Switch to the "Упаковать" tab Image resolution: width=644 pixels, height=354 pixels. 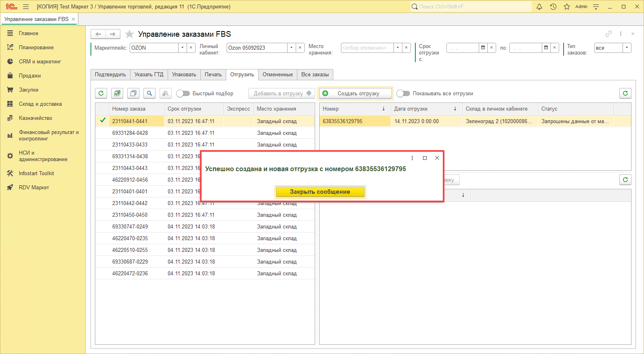[184, 75]
